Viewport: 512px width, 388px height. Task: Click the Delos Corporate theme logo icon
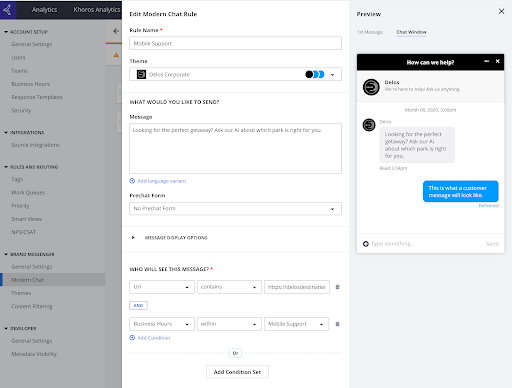pos(141,74)
